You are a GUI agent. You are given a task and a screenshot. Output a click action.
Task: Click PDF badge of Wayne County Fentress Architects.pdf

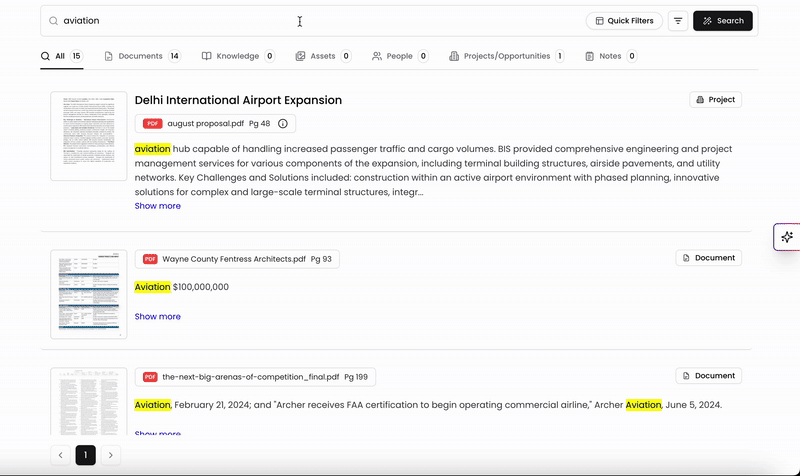coord(150,259)
